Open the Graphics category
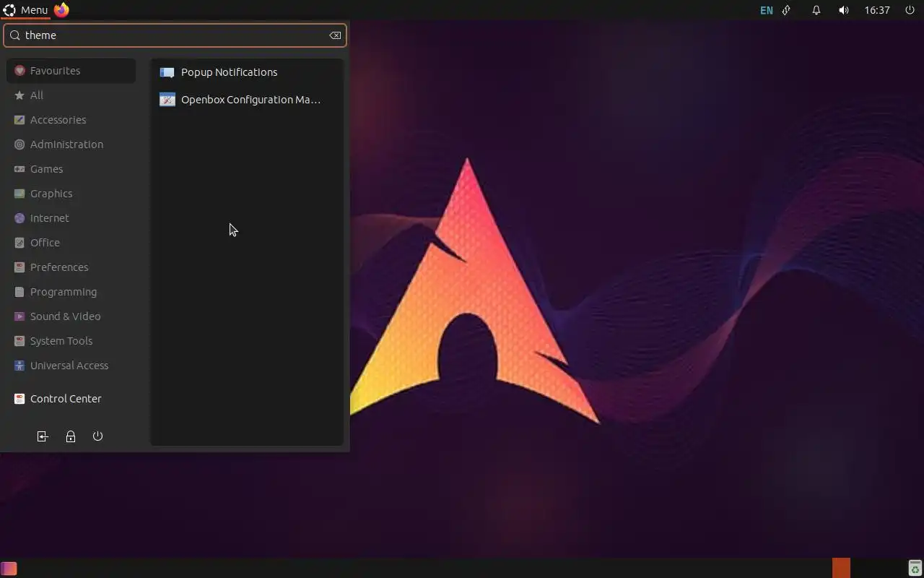Viewport: 924px width, 578px height. 71,194
